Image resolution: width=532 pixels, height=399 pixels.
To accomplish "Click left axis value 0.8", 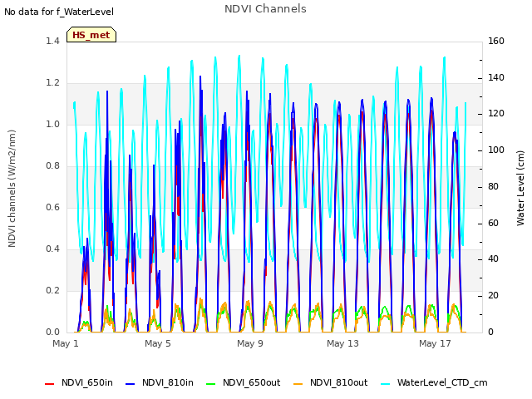I will pos(52,166).
